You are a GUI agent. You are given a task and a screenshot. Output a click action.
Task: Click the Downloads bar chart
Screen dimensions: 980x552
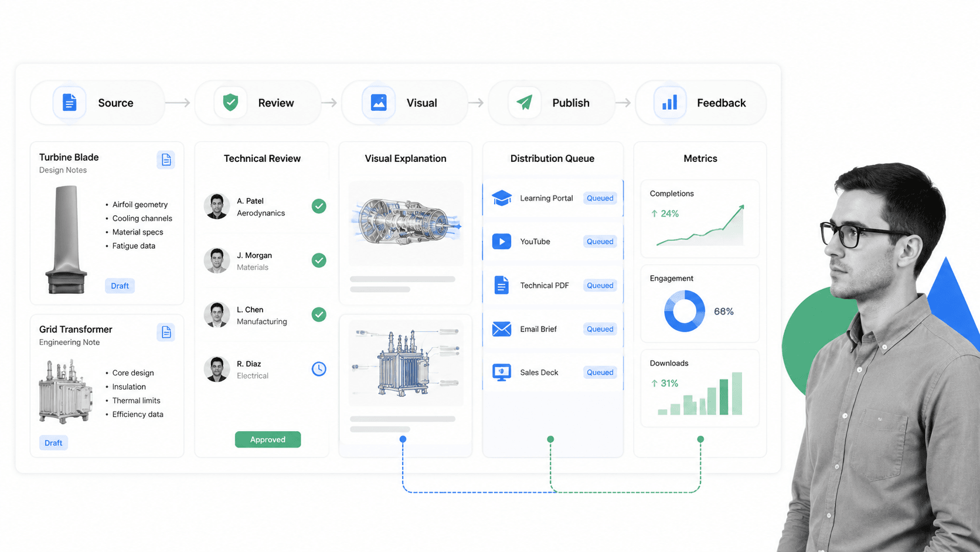pos(700,394)
